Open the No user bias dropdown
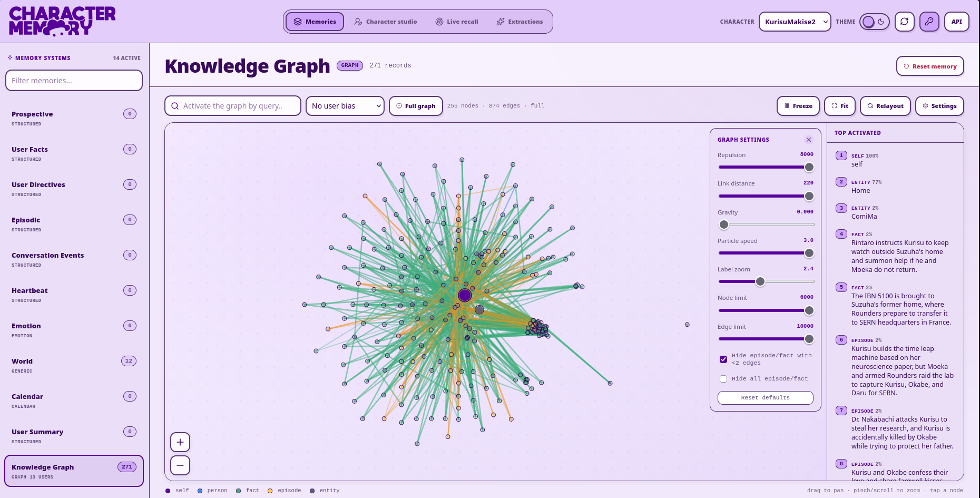Viewport: 980px width, 498px height. click(x=345, y=106)
